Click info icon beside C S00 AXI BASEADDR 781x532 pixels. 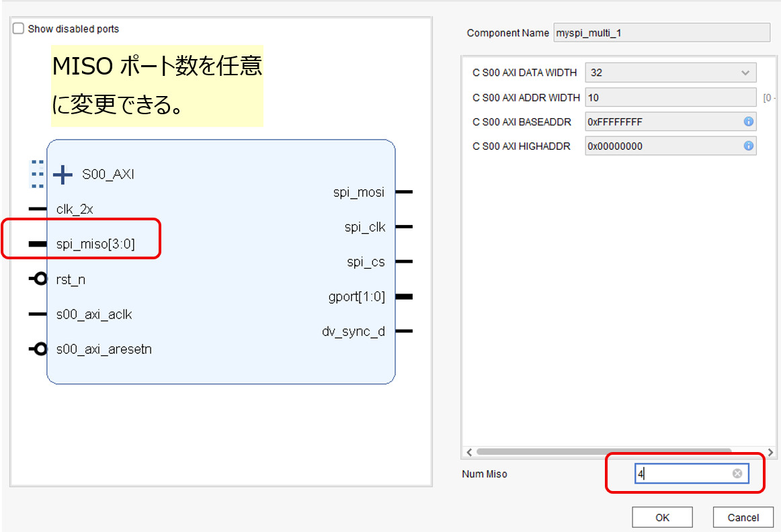[747, 122]
